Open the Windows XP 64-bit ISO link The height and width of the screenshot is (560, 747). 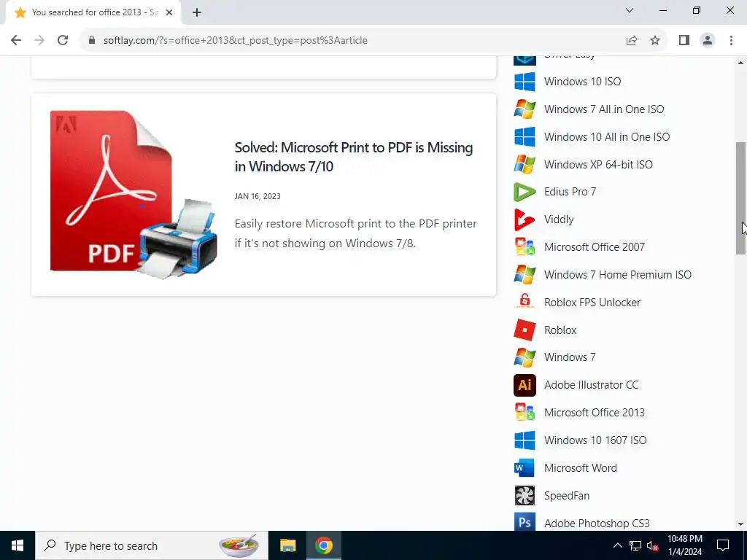(x=598, y=164)
